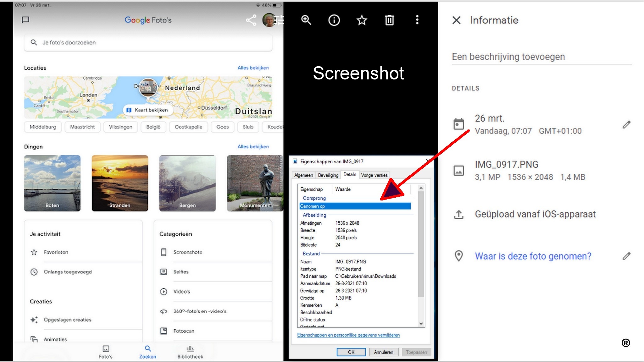Open the Vorige versies tab

(x=374, y=175)
